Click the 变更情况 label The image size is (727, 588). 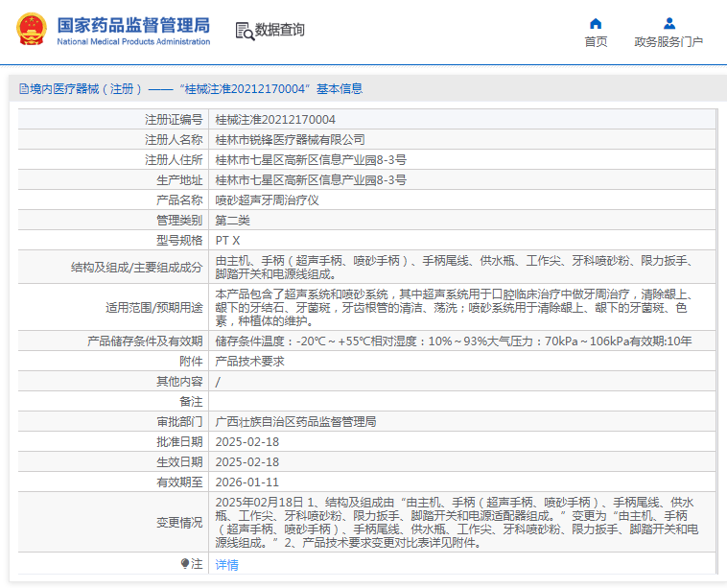[179, 523]
